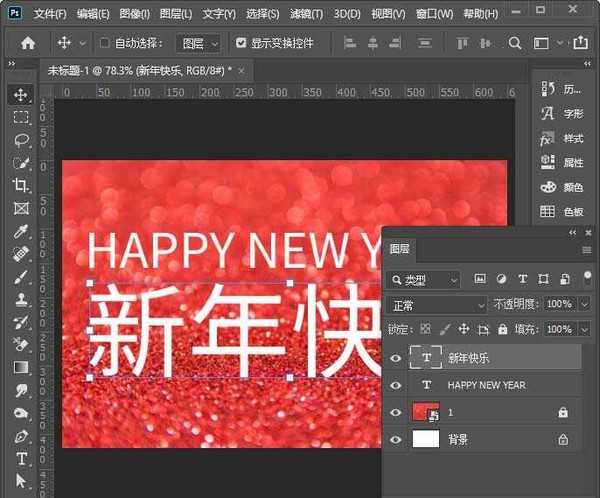Open the 滤镜(T) menu

point(307,14)
